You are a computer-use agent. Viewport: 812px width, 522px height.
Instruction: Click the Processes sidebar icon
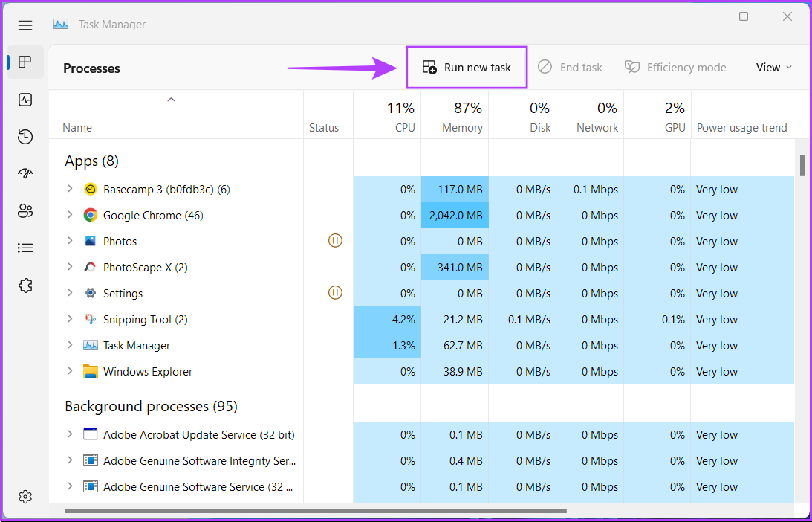click(25, 62)
